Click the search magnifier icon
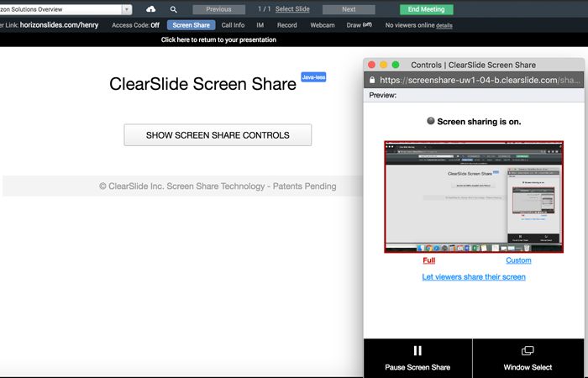The height and width of the screenshot is (378, 588). (174, 9)
